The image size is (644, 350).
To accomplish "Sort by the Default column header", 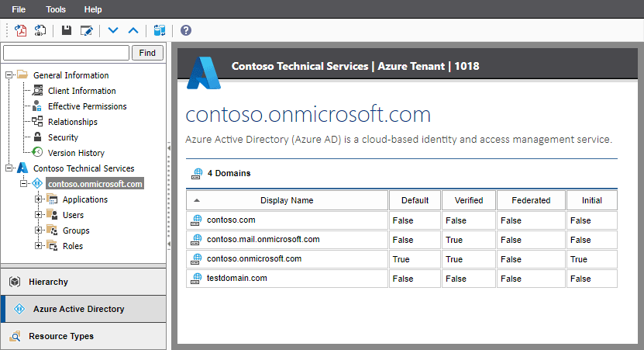I will point(415,200).
